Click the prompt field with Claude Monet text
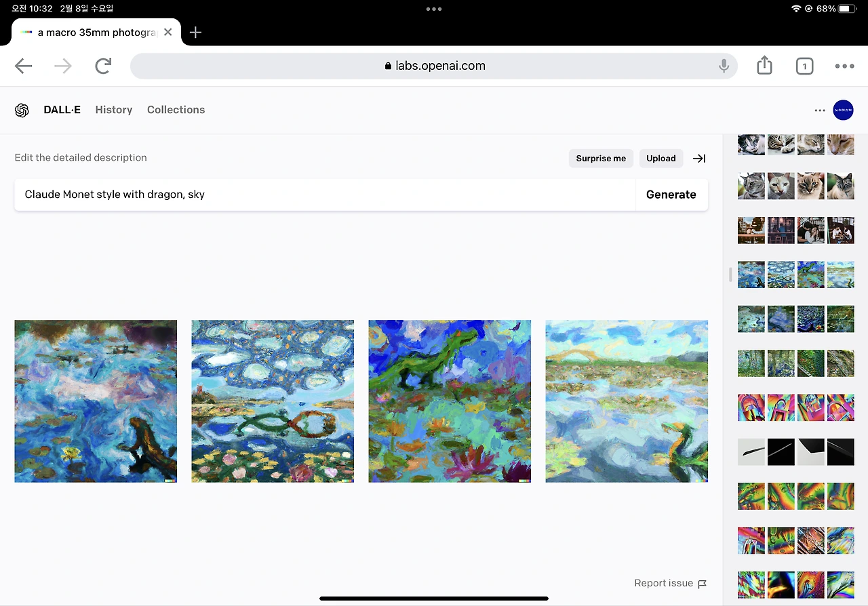 (x=325, y=195)
